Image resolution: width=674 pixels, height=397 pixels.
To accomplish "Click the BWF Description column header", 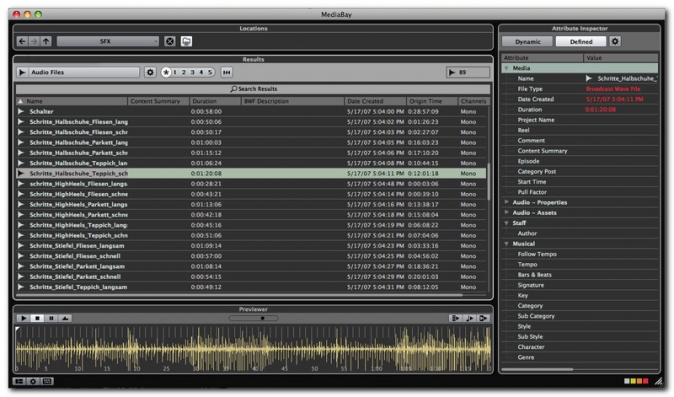I will pos(293,101).
